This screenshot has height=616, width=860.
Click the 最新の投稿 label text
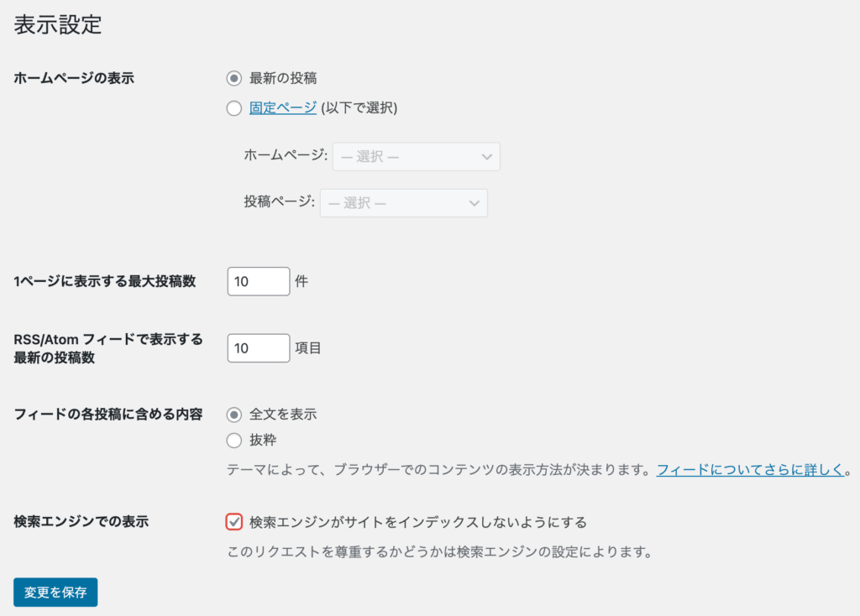tap(283, 78)
